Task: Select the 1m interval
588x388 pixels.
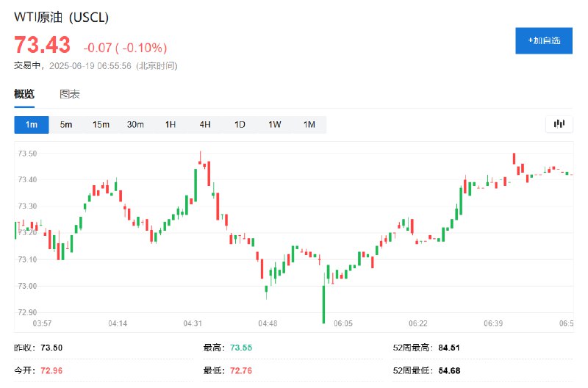Action: coord(32,124)
